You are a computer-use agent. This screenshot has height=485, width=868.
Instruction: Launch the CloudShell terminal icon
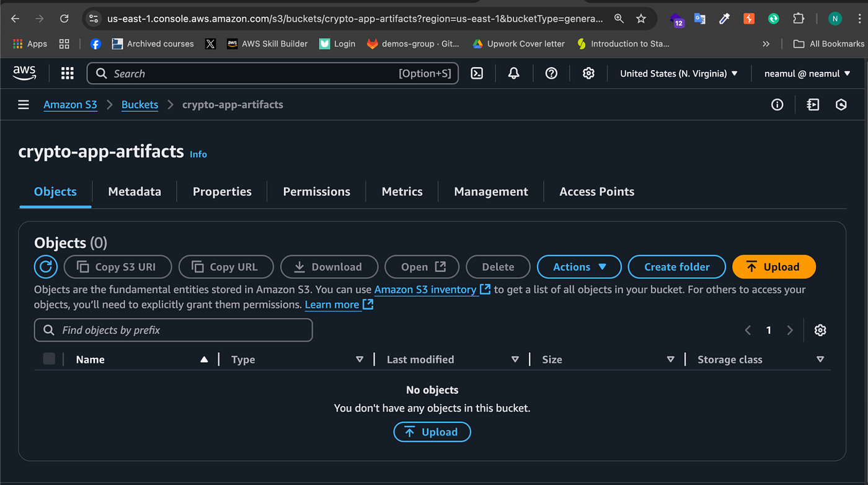477,73
